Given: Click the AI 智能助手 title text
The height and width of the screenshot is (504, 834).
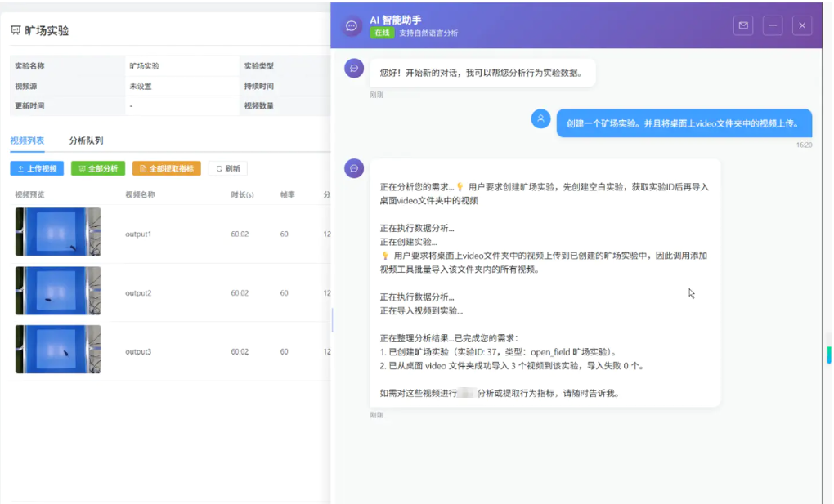Looking at the screenshot, I should point(396,20).
